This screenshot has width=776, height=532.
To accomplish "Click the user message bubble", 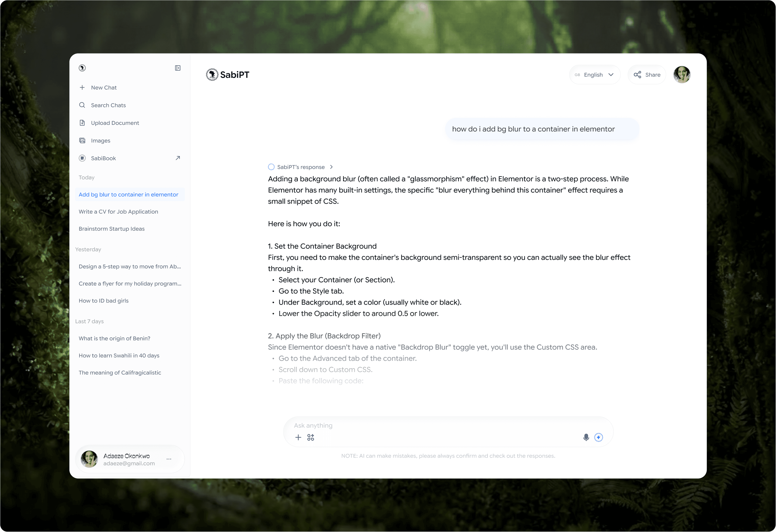I will (542, 129).
